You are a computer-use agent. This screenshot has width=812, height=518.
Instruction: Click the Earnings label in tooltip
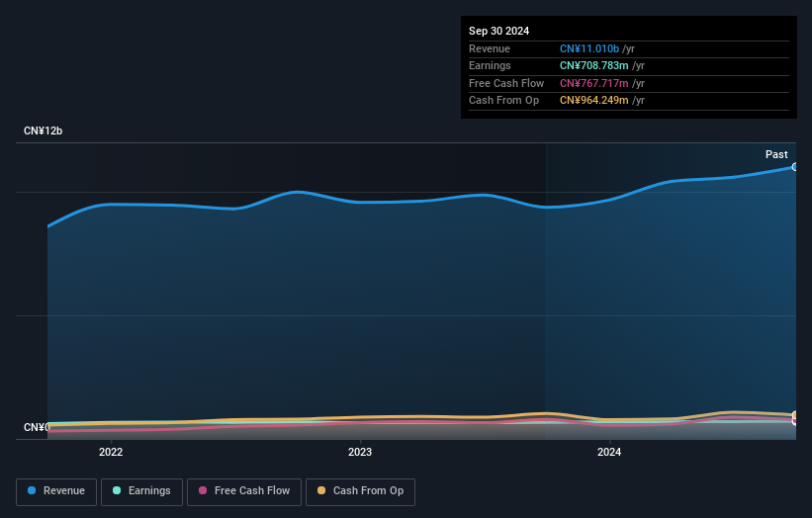tap(490, 65)
